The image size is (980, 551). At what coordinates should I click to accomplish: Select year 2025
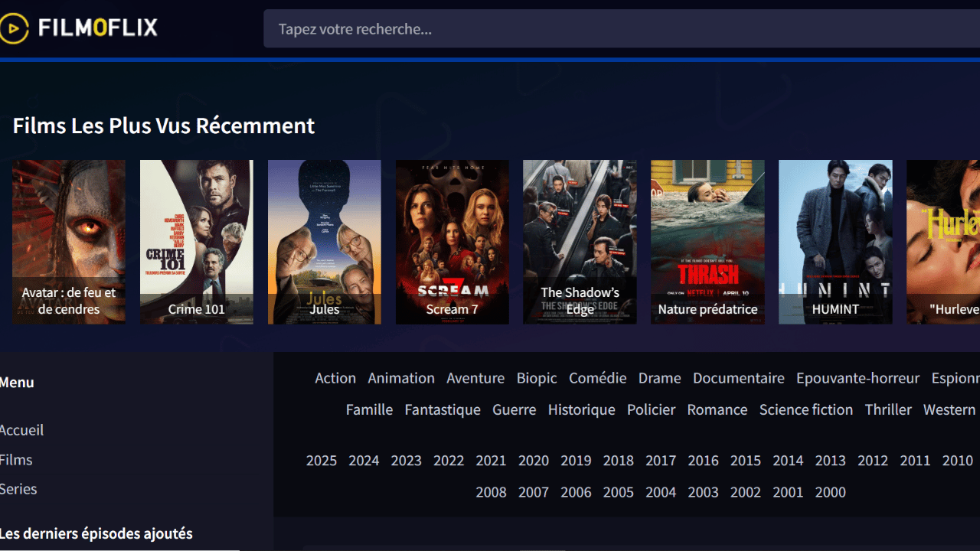322,460
